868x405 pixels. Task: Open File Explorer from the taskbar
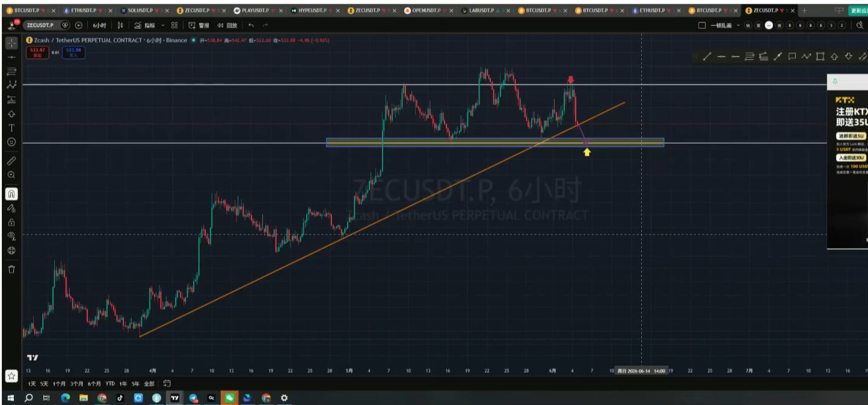point(84,398)
